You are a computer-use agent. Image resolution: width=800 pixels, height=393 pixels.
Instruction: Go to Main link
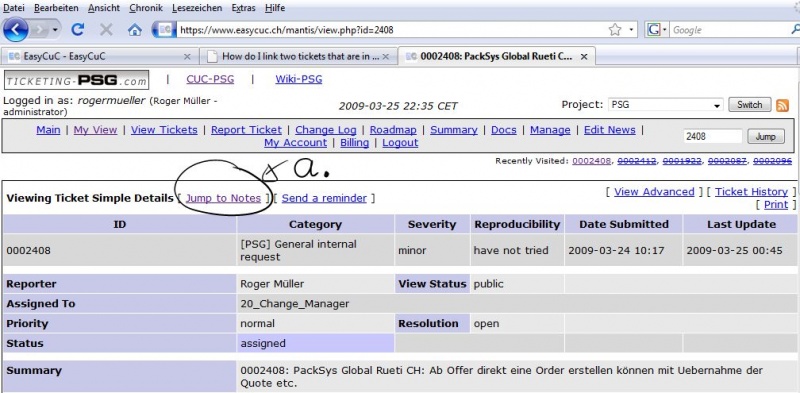48,130
